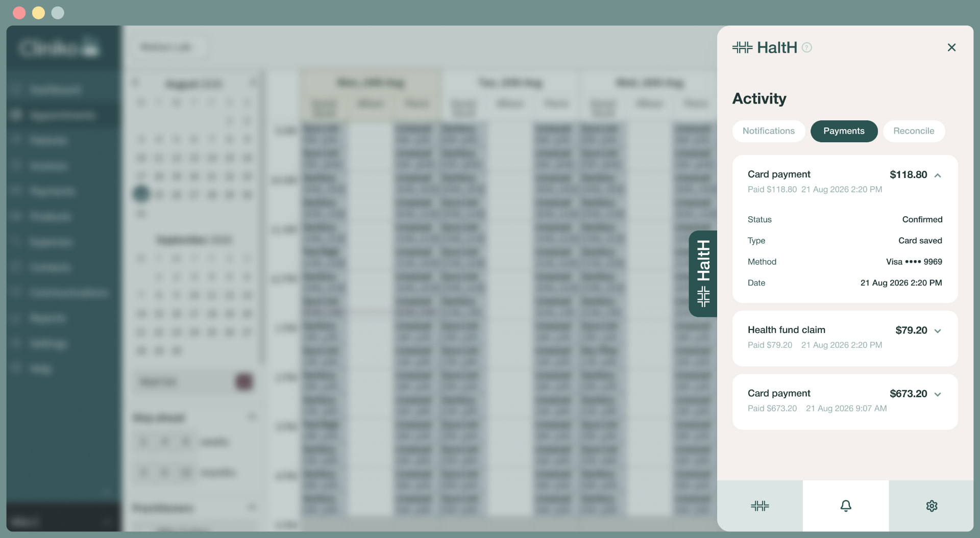Click the red window close dot
Viewport: 980px width, 538px height.
[19, 13]
